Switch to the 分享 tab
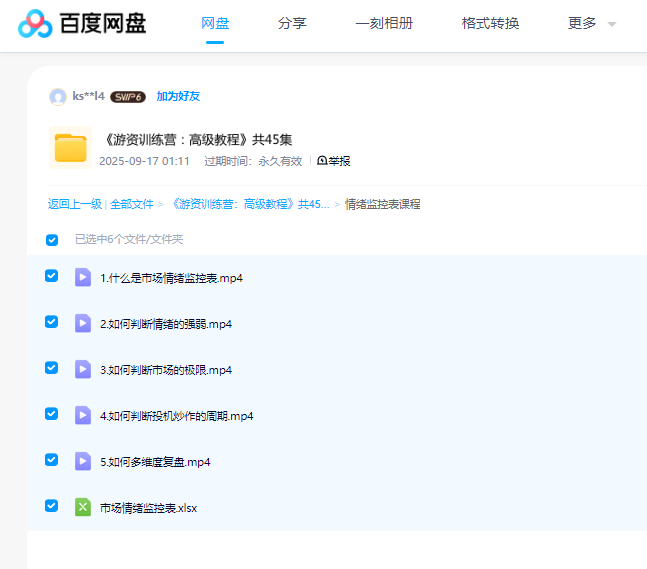The image size is (647, 569). [x=292, y=24]
